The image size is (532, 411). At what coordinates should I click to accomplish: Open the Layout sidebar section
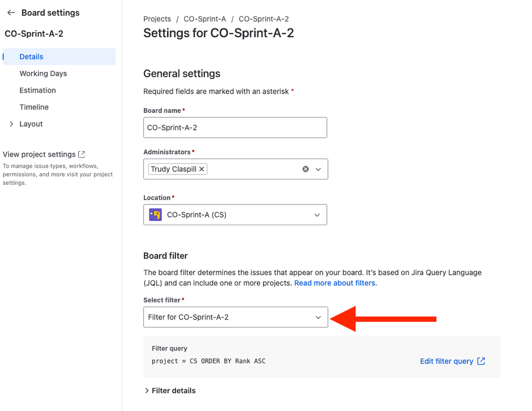(x=31, y=124)
